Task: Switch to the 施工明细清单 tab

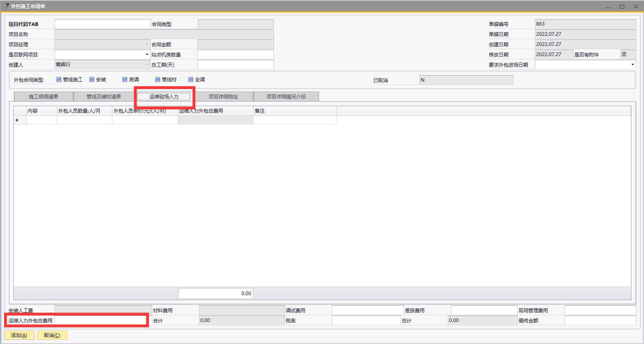Action: [x=44, y=97]
